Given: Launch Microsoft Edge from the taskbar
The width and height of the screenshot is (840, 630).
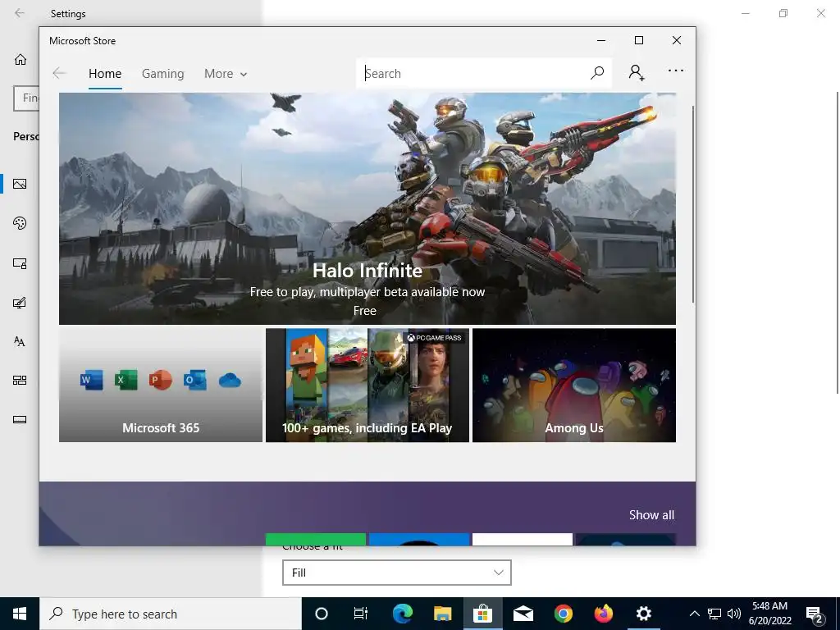Looking at the screenshot, I should (x=402, y=614).
